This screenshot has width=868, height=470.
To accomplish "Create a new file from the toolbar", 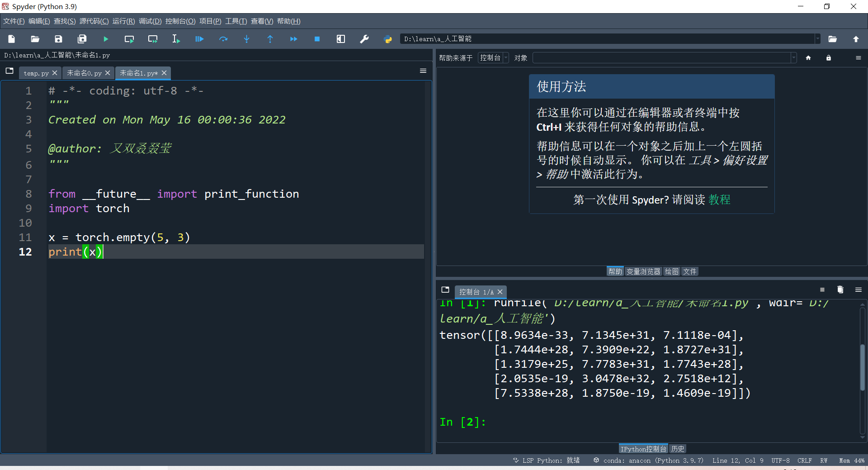I will pyautogui.click(x=12, y=39).
